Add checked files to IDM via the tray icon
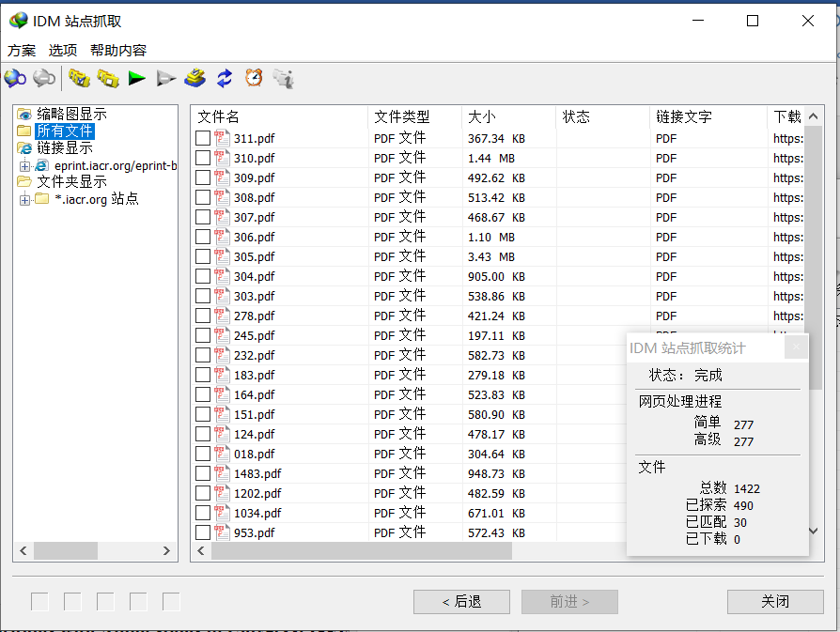Image resolution: width=840 pixels, height=632 pixels. tap(195, 78)
